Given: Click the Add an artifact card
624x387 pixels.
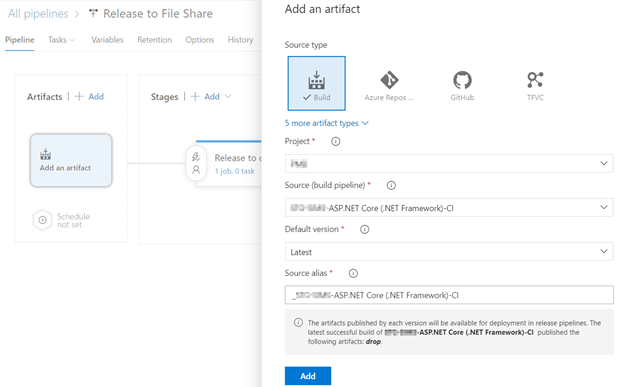Looking at the screenshot, I should [x=71, y=160].
